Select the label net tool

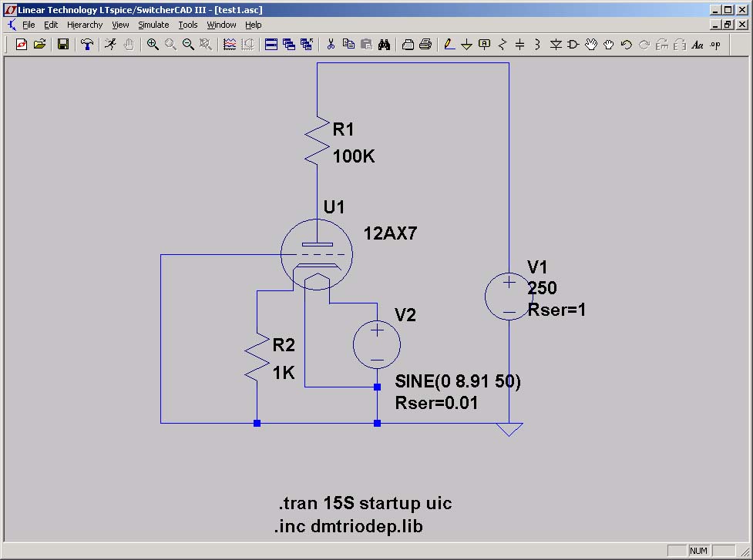(485, 45)
